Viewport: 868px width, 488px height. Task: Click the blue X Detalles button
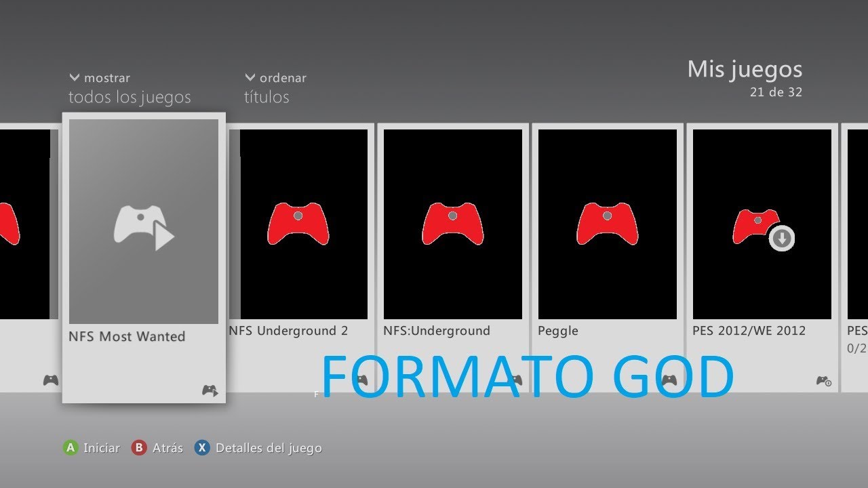pos(202,448)
